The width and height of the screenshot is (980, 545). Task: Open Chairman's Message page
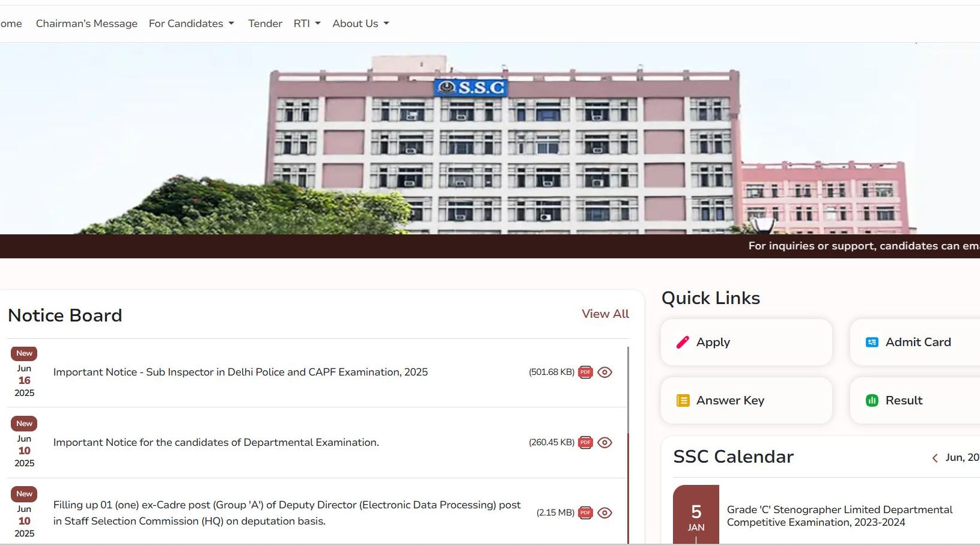[87, 23]
